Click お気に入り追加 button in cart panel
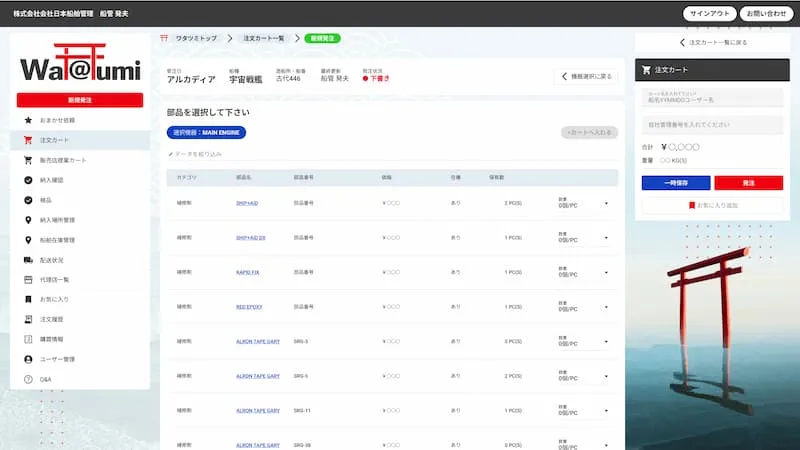The height and width of the screenshot is (450, 800). pyautogui.click(x=712, y=205)
